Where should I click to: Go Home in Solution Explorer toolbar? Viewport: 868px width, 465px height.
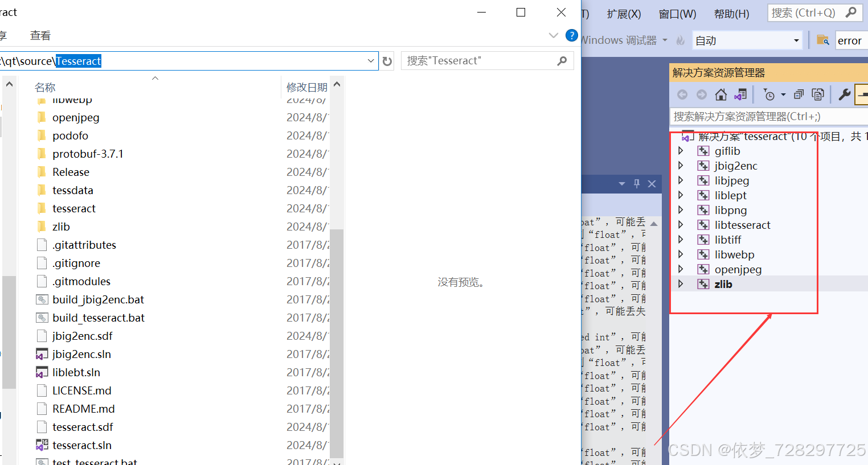click(721, 94)
